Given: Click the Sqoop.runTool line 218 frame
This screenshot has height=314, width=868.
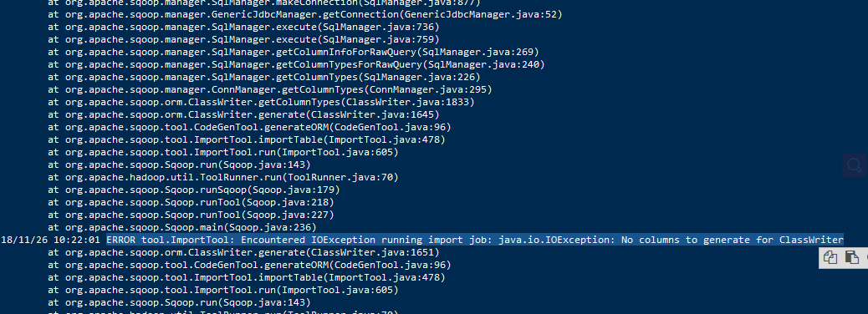Looking at the screenshot, I should (x=191, y=202).
